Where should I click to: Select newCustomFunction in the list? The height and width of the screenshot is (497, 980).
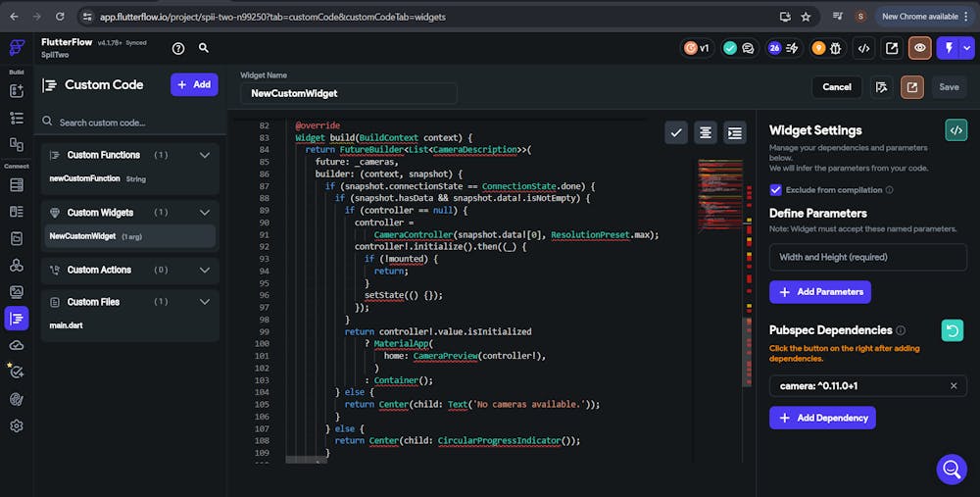tap(84, 178)
